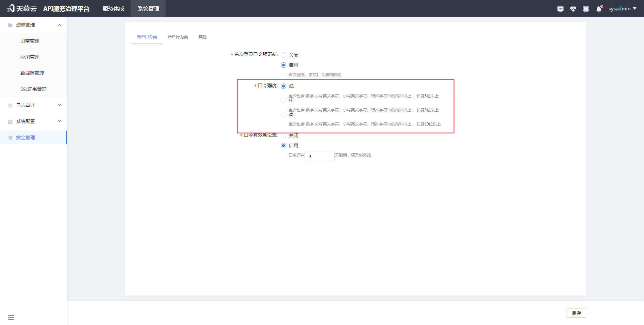Screen dimensions: 644x325
Task: Toggle the sidebar collapse control at bottom left
Action: pyautogui.click(x=11, y=317)
